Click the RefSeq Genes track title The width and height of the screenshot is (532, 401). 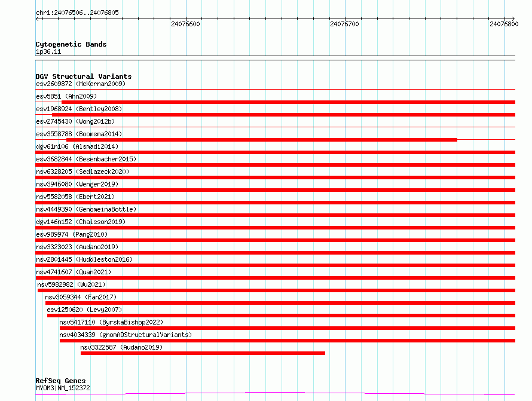(60, 381)
